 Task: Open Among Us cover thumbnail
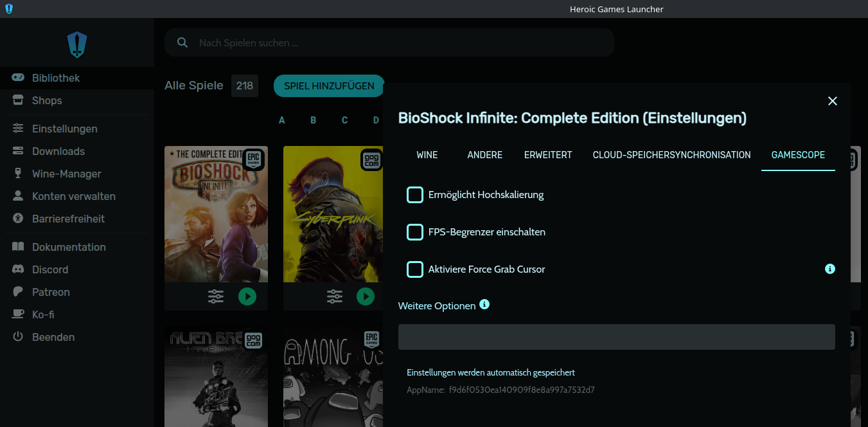click(x=333, y=377)
